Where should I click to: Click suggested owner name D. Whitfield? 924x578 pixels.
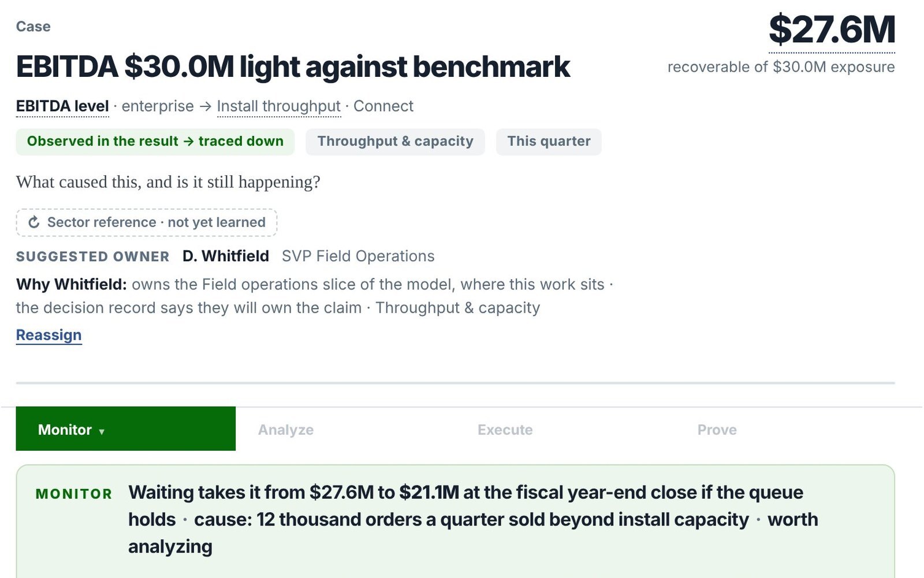coord(226,256)
